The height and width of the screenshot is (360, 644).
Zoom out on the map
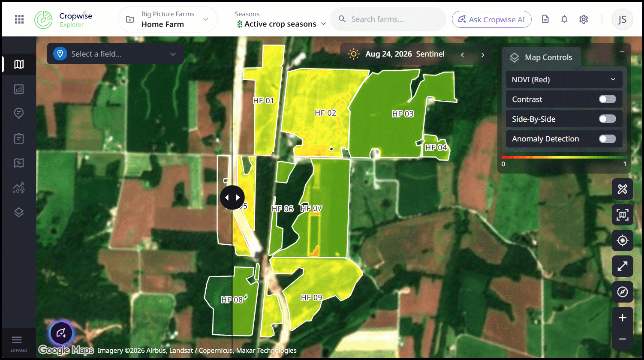pyautogui.click(x=623, y=339)
